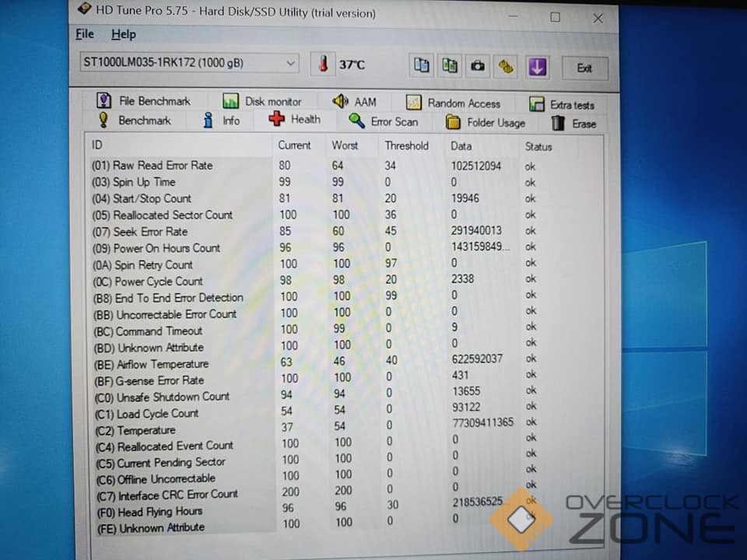Sort by the Threshold column header

(406, 145)
